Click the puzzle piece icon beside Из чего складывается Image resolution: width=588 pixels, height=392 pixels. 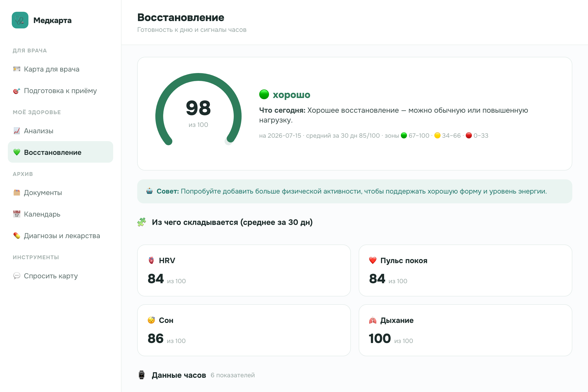click(142, 222)
